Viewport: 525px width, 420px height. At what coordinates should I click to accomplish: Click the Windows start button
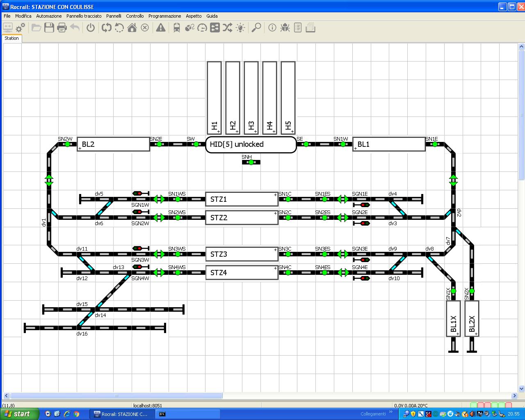tap(20, 414)
